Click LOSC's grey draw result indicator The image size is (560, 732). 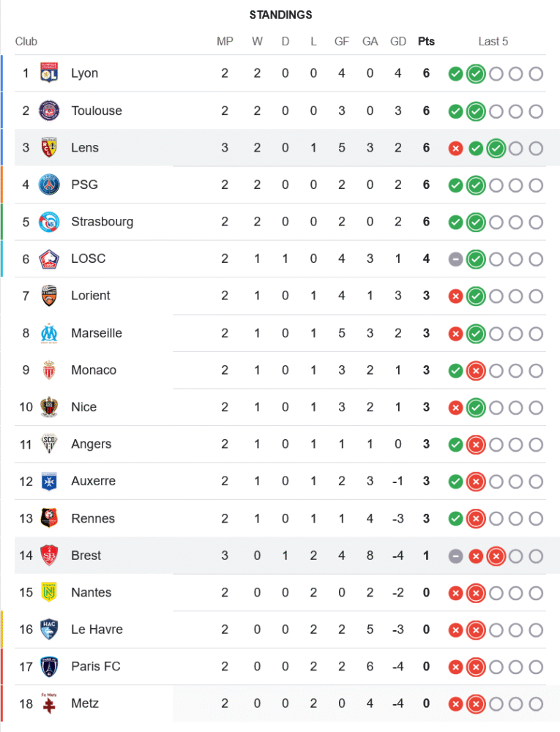[455, 259]
